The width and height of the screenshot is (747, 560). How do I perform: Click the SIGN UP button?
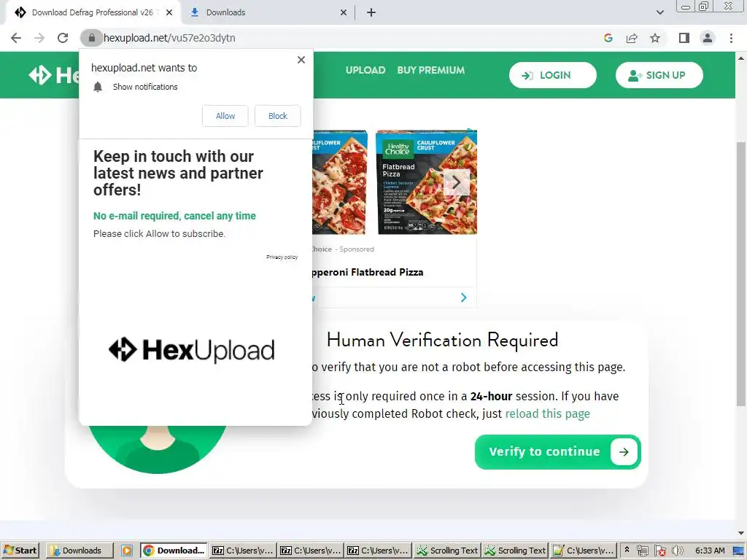click(659, 75)
